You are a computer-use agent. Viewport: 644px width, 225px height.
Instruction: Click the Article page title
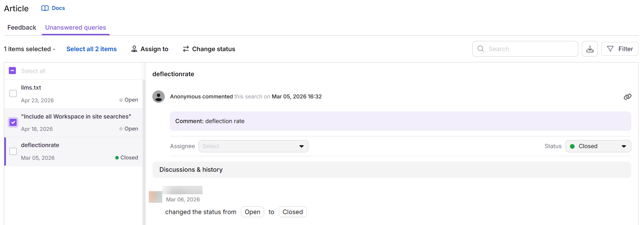click(x=16, y=8)
